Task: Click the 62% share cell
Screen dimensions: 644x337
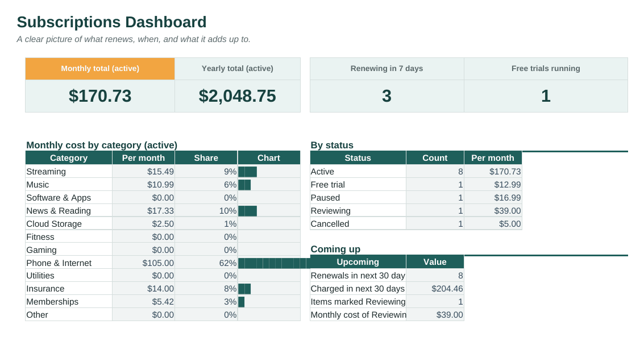Action: tap(206, 263)
